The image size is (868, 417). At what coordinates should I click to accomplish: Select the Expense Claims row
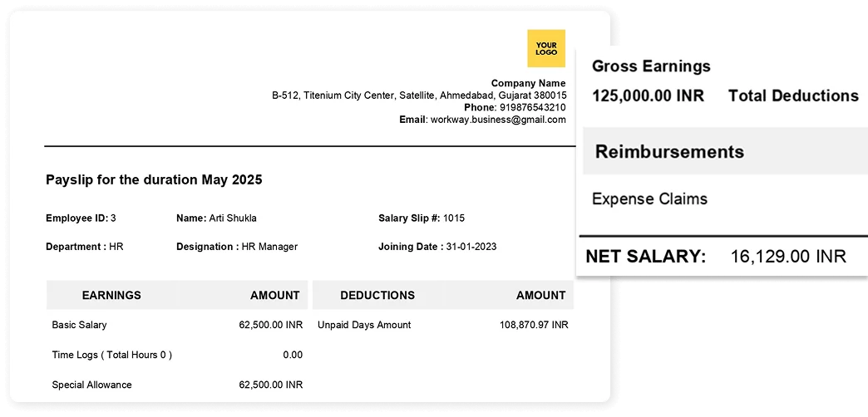point(649,199)
